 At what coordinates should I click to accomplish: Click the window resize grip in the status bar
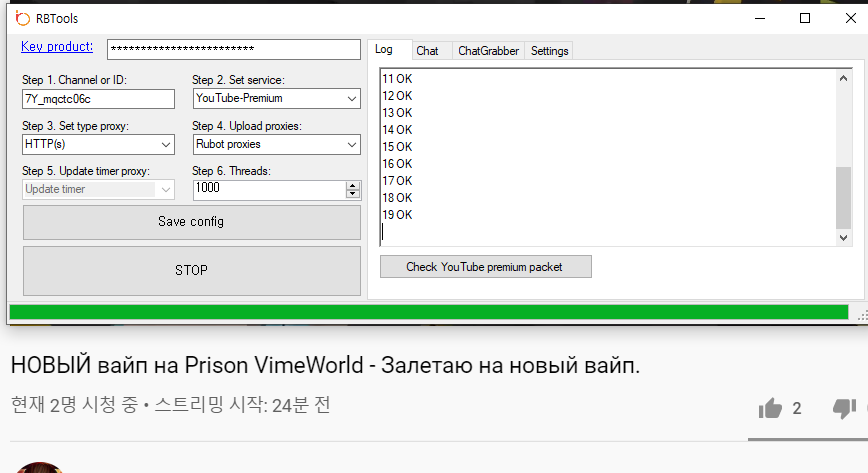point(862,315)
